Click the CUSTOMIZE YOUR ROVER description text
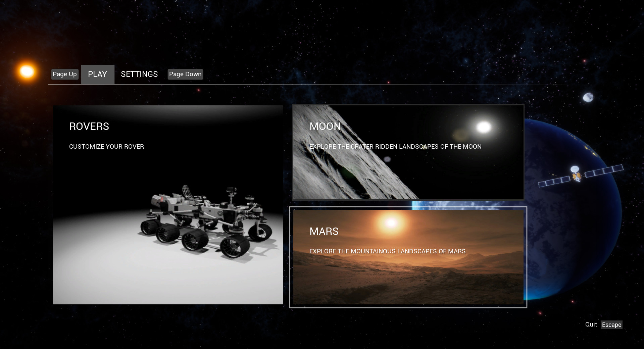644x349 pixels. click(x=106, y=147)
